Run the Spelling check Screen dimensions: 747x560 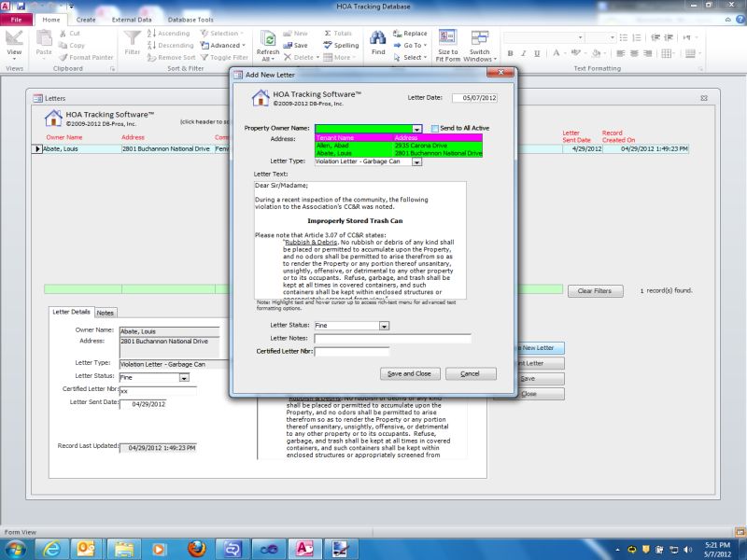(341, 45)
